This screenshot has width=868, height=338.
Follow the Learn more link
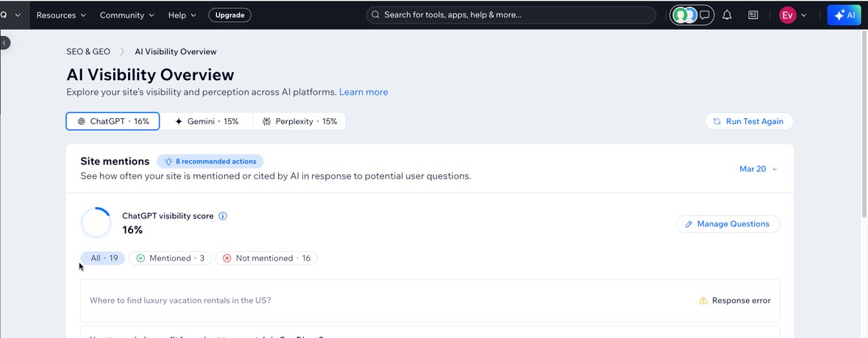363,92
